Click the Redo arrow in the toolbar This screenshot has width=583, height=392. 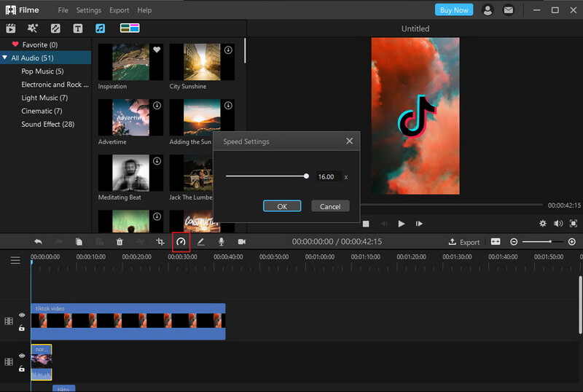click(58, 242)
